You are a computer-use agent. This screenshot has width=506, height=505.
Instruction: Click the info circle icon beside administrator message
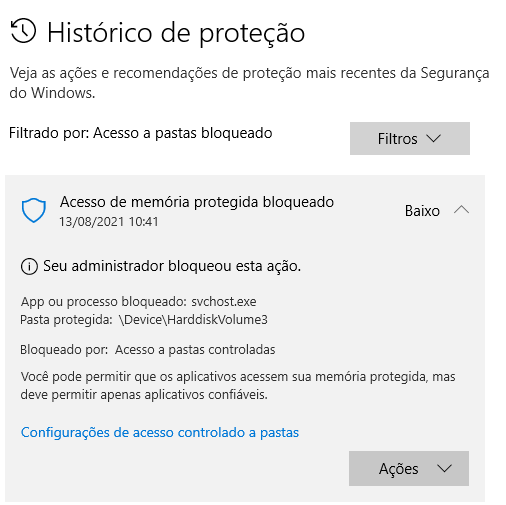(x=29, y=266)
